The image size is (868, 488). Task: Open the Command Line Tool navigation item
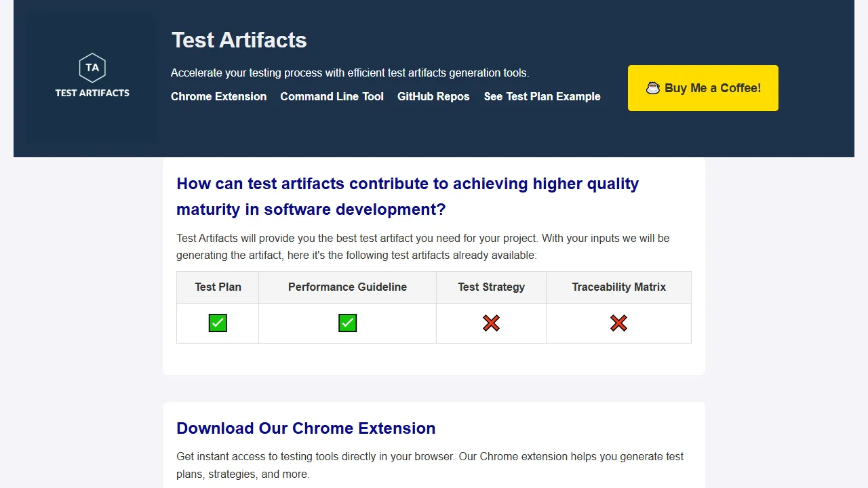(332, 96)
